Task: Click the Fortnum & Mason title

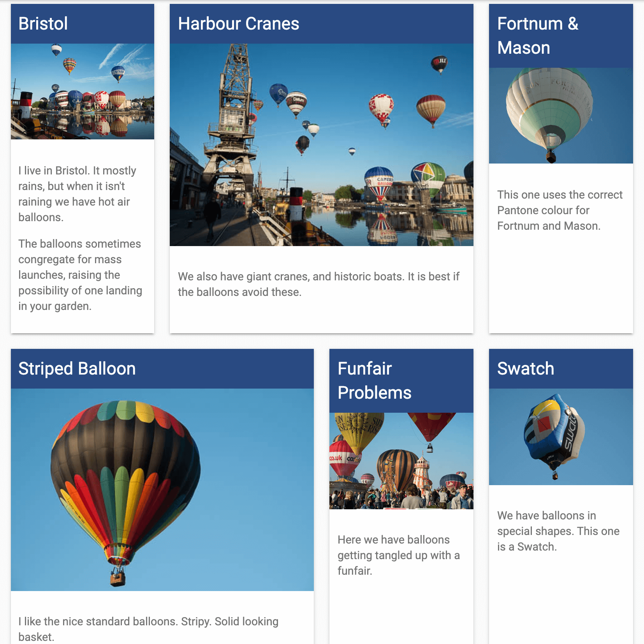Action: point(538,36)
